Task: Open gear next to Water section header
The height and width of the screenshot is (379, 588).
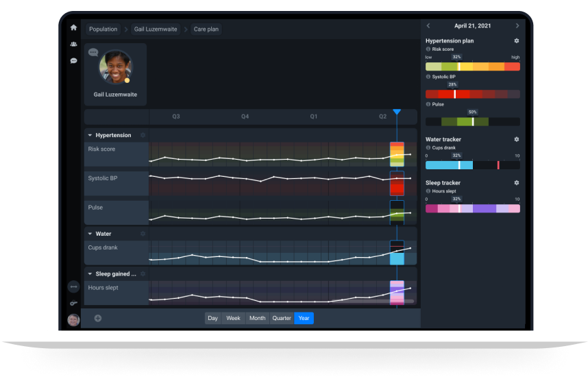Action: coord(143,234)
